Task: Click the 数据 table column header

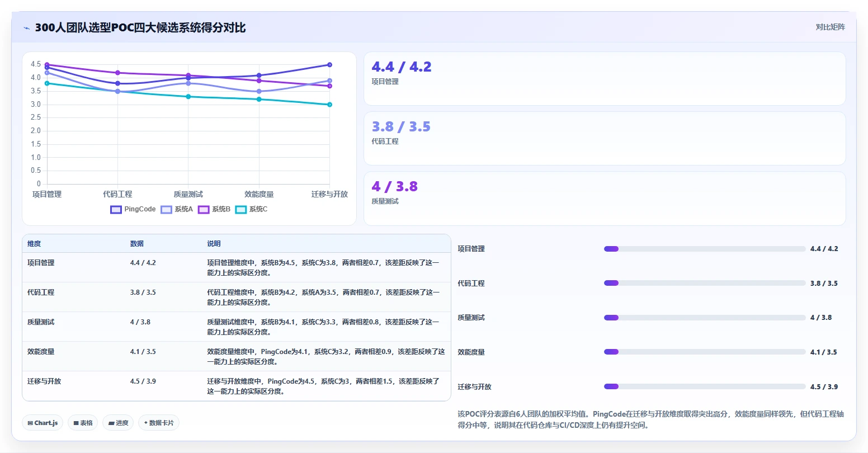Action: pyautogui.click(x=137, y=244)
